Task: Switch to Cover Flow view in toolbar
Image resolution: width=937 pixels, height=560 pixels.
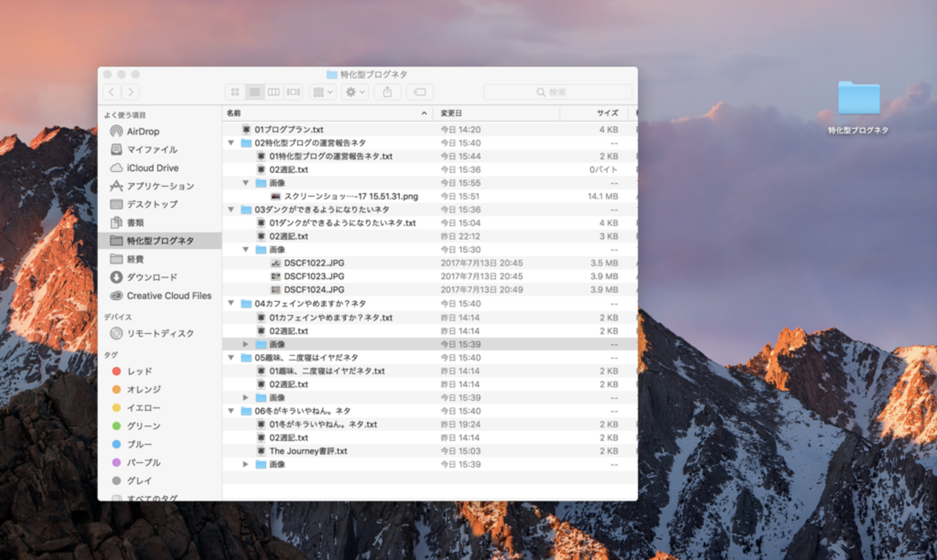Action: pyautogui.click(x=293, y=92)
